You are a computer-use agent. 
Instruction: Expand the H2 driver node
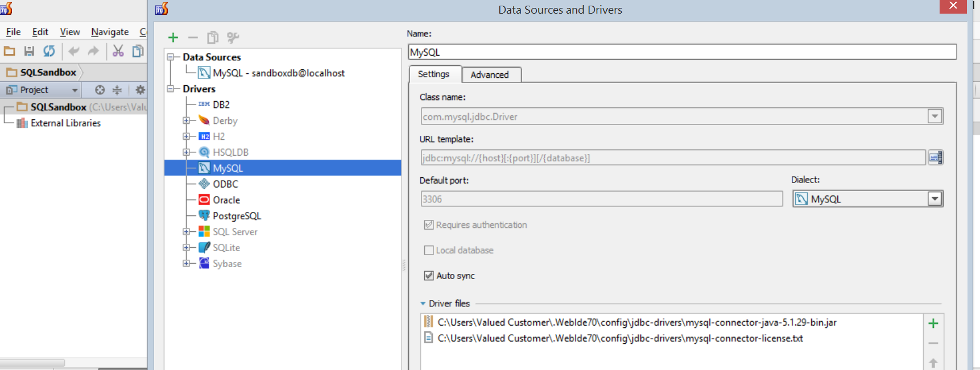point(186,136)
